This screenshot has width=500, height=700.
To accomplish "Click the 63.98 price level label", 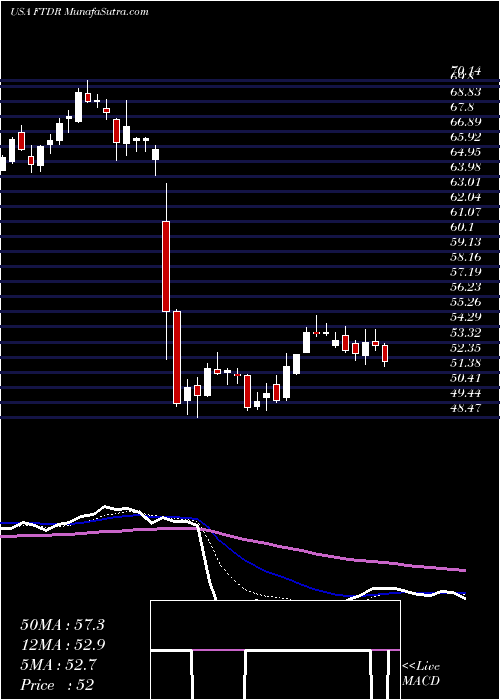I will coord(466,167).
